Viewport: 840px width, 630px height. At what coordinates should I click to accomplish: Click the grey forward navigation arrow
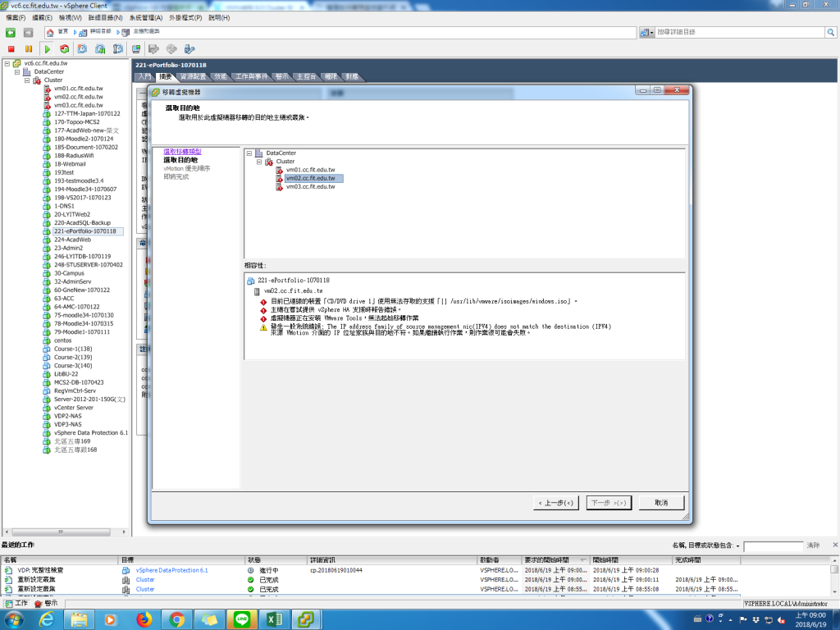point(29,33)
